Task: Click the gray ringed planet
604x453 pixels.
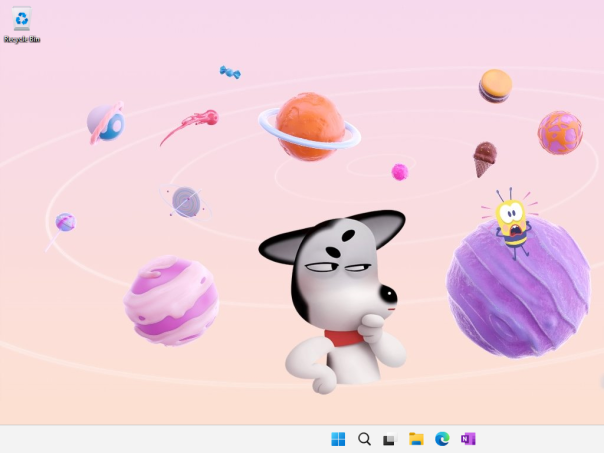Action: [186, 202]
